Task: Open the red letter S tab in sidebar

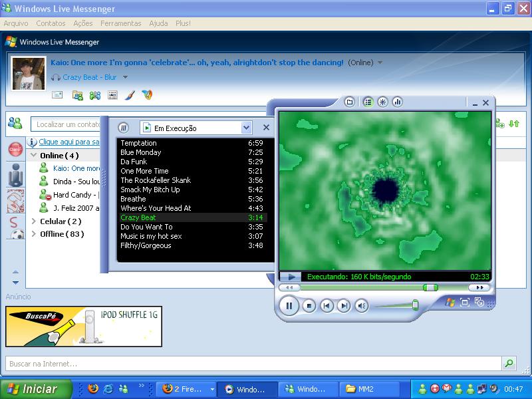Action: (14, 222)
